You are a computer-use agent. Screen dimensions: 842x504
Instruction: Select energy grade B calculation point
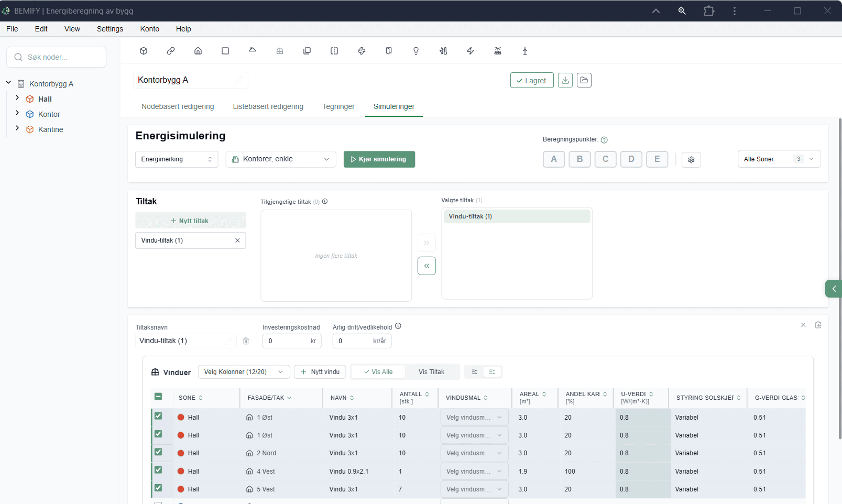tap(579, 159)
